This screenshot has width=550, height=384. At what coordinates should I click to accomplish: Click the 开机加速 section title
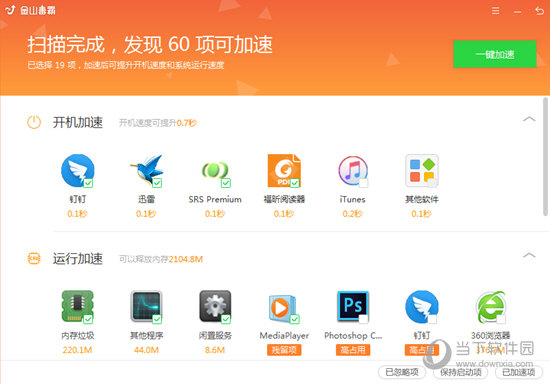click(x=78, y=122)
